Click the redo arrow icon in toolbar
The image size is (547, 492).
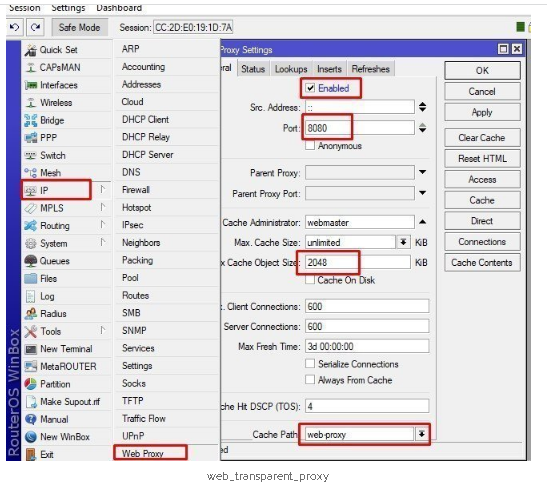[35, 27]
